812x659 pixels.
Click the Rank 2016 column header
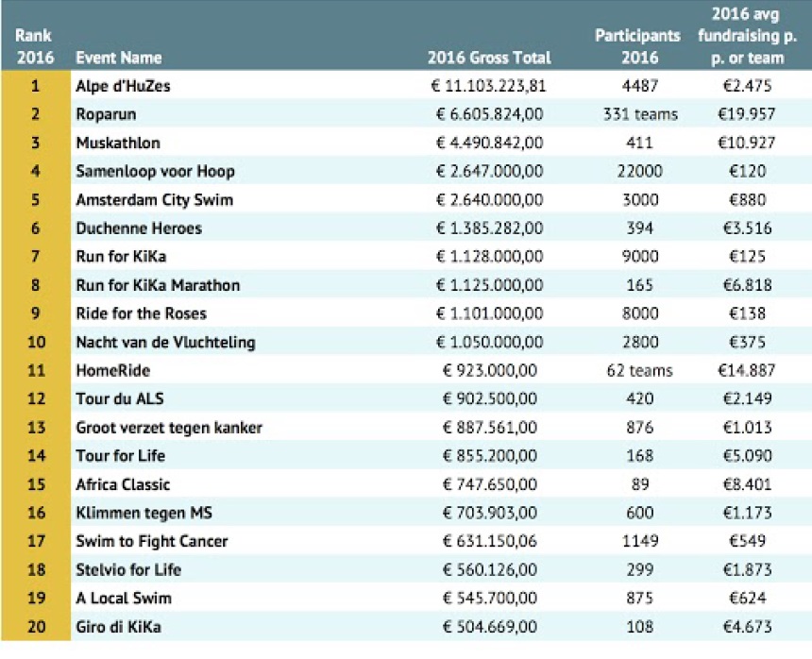pyautogui.click(x=34, y=46)
